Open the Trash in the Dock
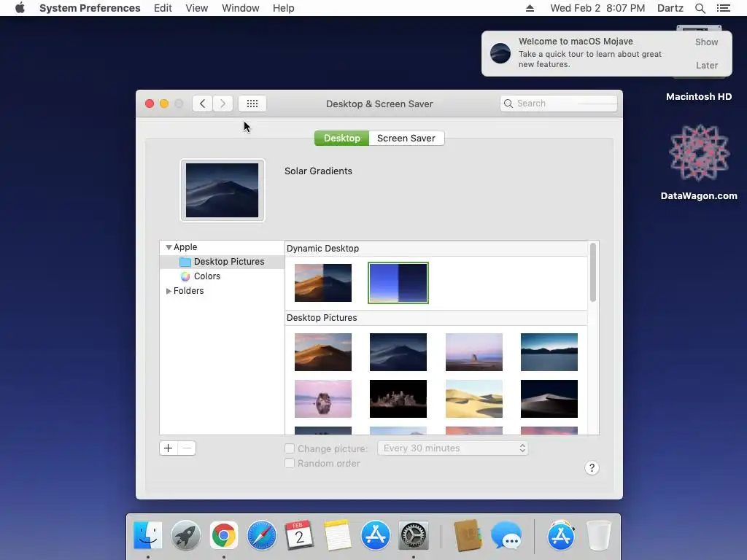Screen dimensions: 747x560 point(598,535)
